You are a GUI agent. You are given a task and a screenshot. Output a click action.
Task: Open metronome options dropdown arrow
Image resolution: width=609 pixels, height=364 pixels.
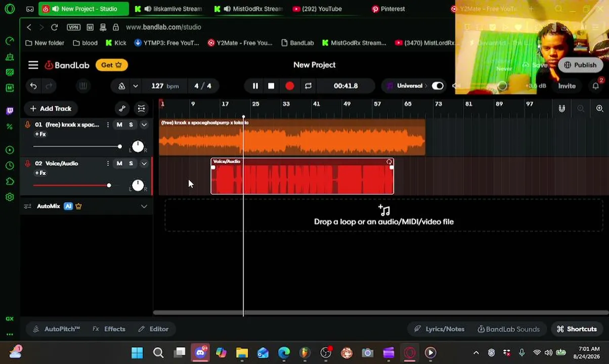coord(135,86)
